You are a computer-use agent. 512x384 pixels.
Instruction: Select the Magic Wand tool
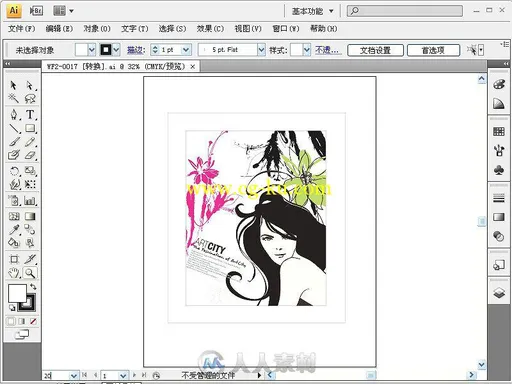(x=14, y=98)
